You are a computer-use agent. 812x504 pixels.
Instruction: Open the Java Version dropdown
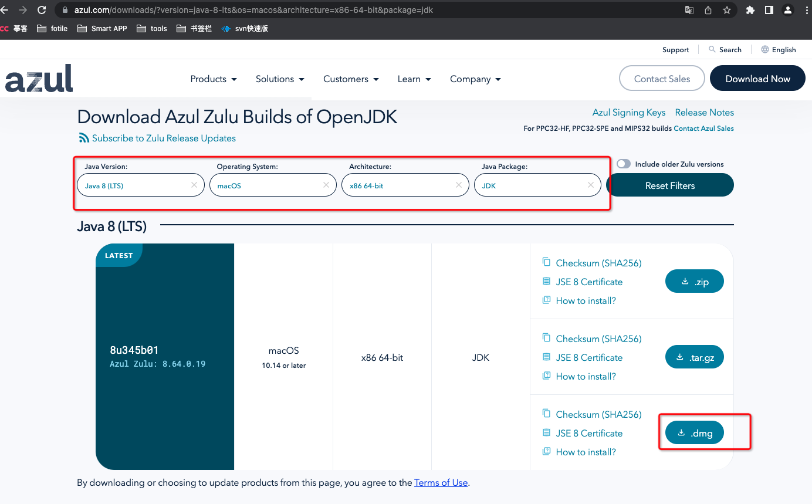coord(140,185)
